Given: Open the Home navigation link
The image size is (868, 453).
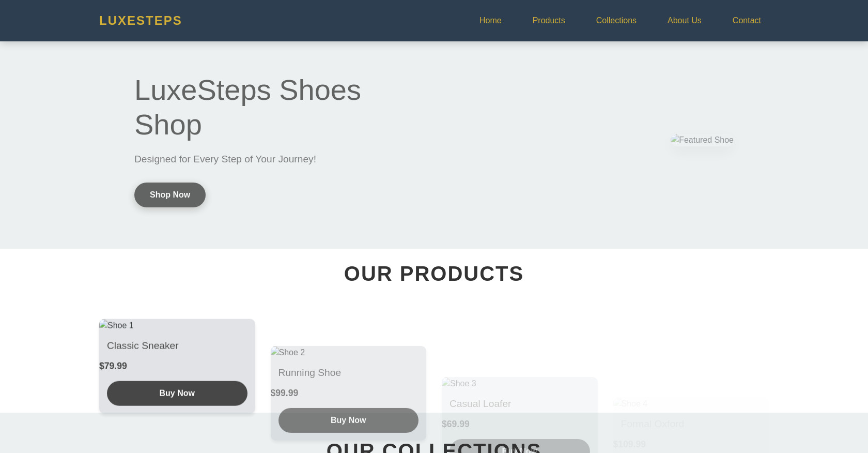Looking at the screenshot, I should tap(490, 20).
